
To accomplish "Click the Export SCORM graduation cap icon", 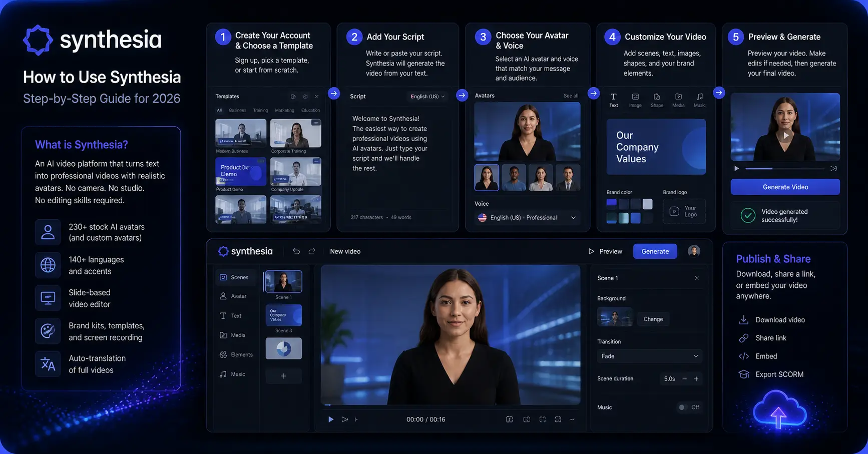I will point(744,374).
